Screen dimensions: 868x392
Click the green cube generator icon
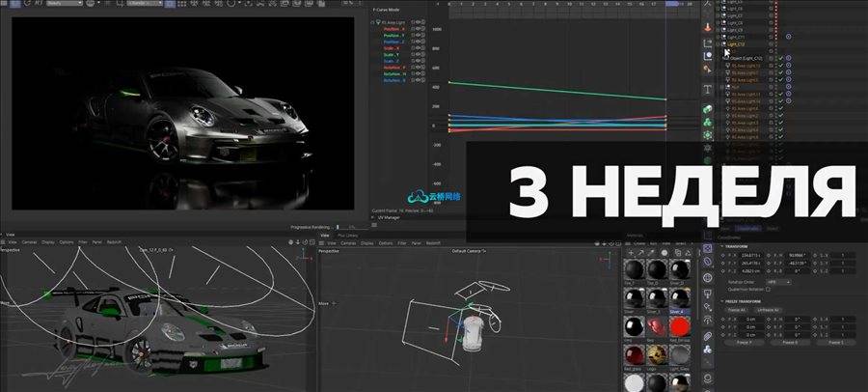(708, 109)
